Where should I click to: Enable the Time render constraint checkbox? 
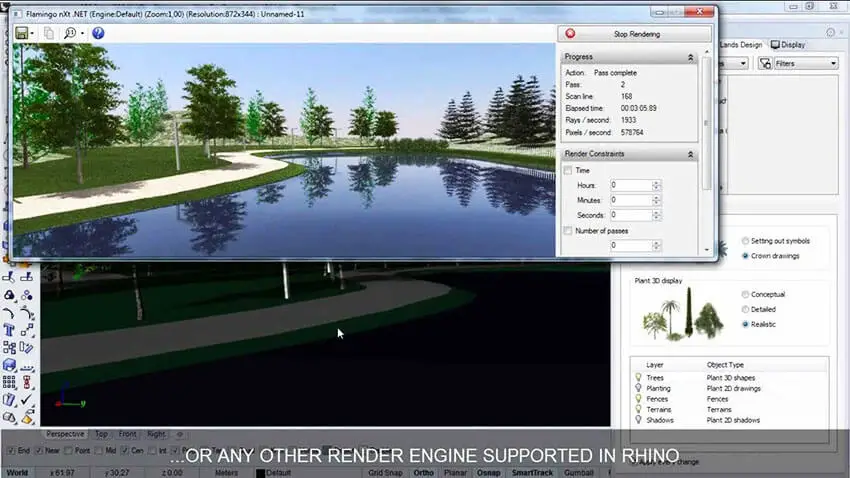tap(568, 170)
